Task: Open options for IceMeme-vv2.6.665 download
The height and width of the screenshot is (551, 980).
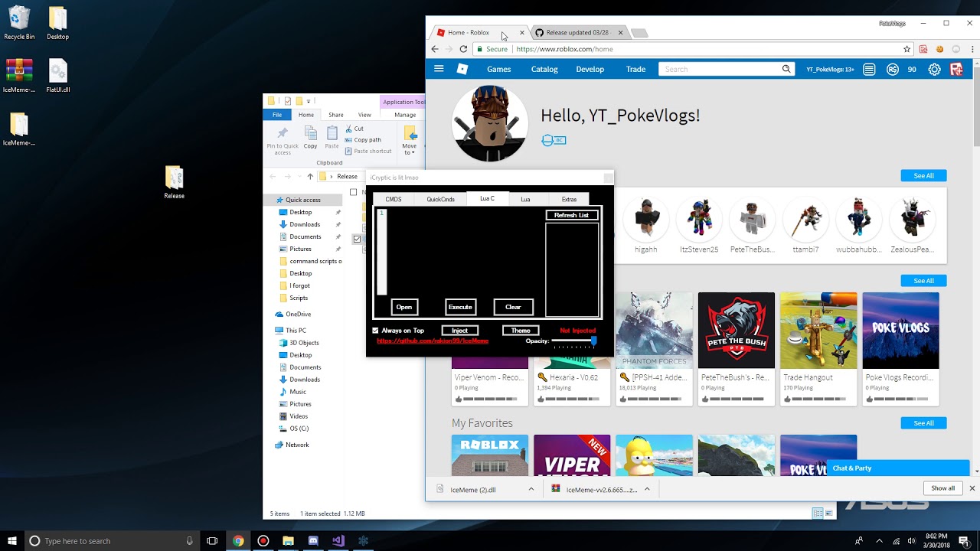Action: coord(647,489)
